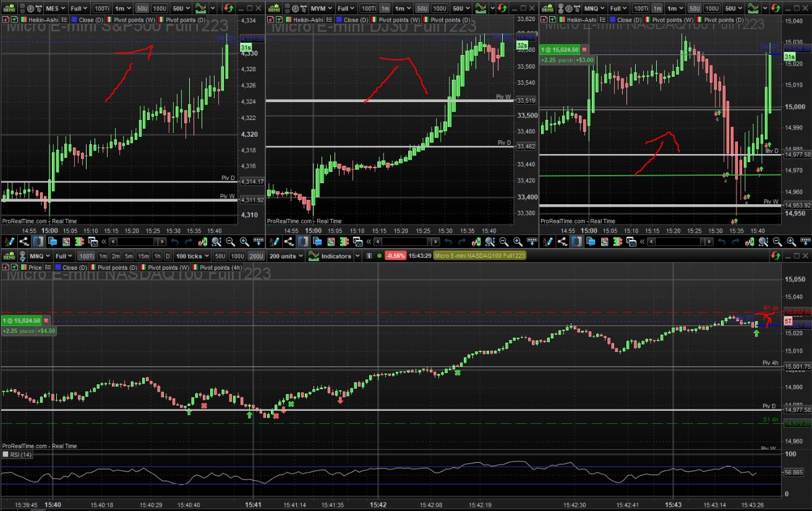Click the clock icon in MYM chart header
This screenshot has width=812, height=511.
pos(295,9)
